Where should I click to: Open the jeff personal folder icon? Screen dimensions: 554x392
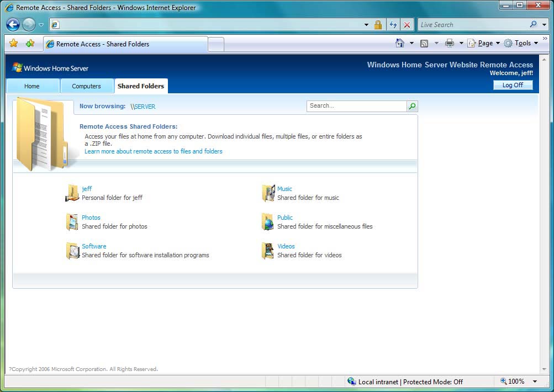72,193
